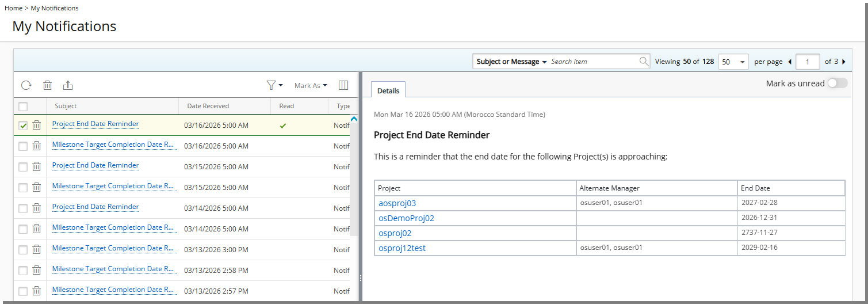868x304 pixels.
Task: Click the toolbar trash delete icon
Action: pos(48,85)
